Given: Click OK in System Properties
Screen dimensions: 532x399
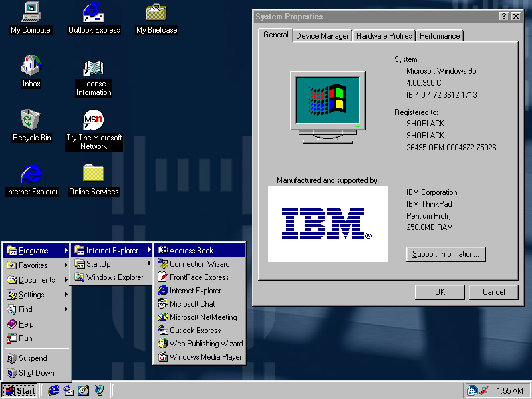Looking at the screenshot, I should 440,292.
